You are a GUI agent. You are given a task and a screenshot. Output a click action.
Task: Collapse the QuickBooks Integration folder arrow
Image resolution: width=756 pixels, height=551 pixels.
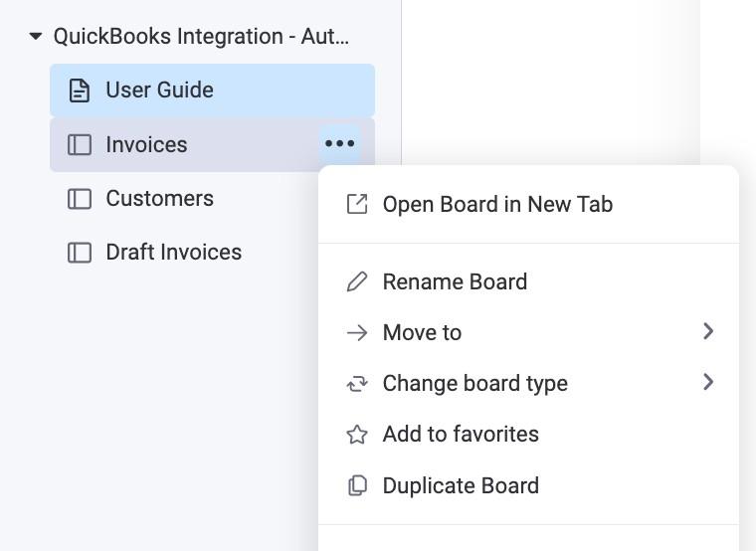click(36, 37)
